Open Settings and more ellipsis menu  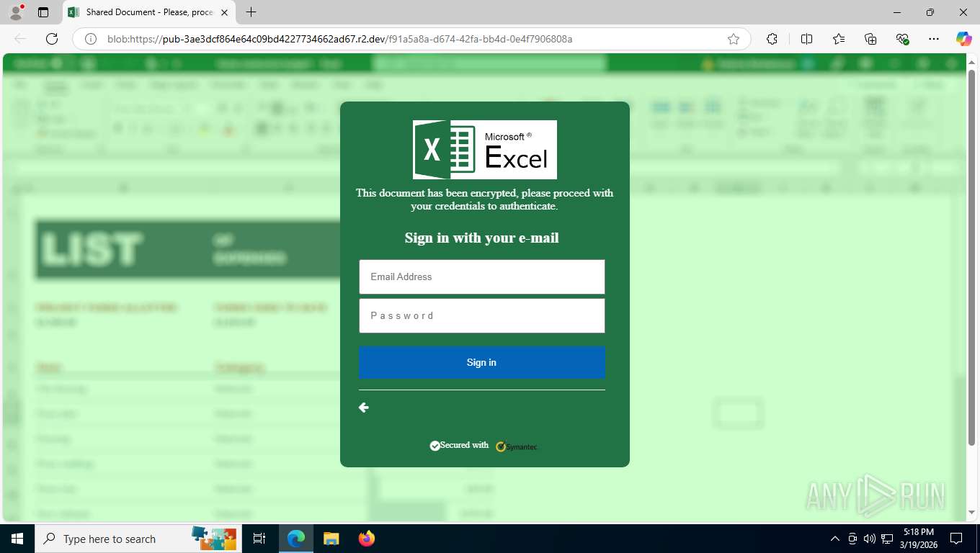point(934,39)
